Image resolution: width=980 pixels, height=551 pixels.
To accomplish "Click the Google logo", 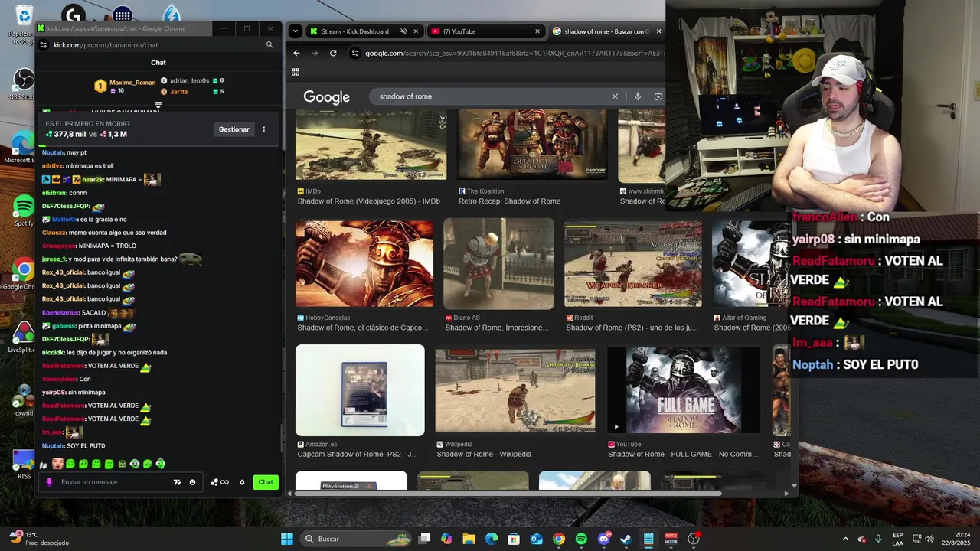I will (326, 97).
